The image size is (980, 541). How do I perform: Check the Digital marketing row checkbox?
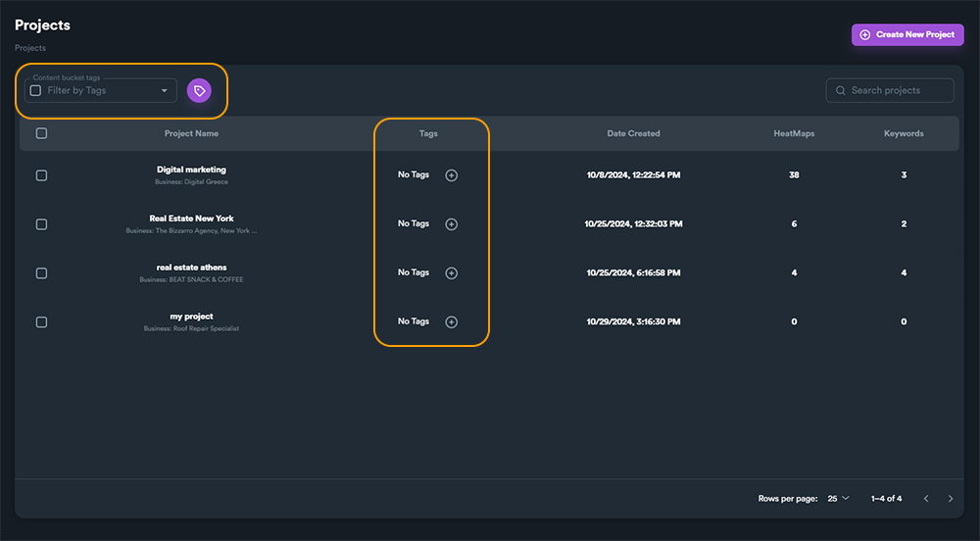tap(41, 175)
